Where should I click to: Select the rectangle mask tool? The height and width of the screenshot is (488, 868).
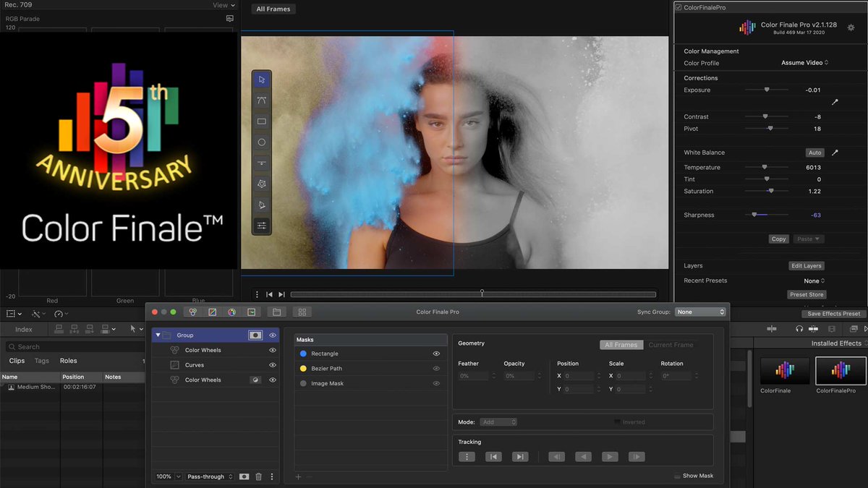coord(261,121)
